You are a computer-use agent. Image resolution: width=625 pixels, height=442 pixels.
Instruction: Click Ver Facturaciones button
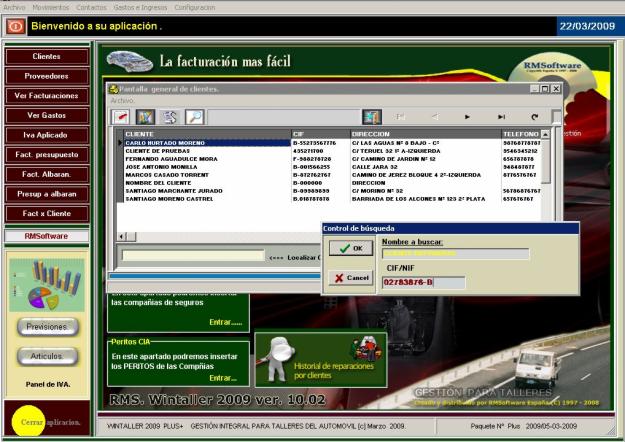pyautogui.click(x=47, y=96)
